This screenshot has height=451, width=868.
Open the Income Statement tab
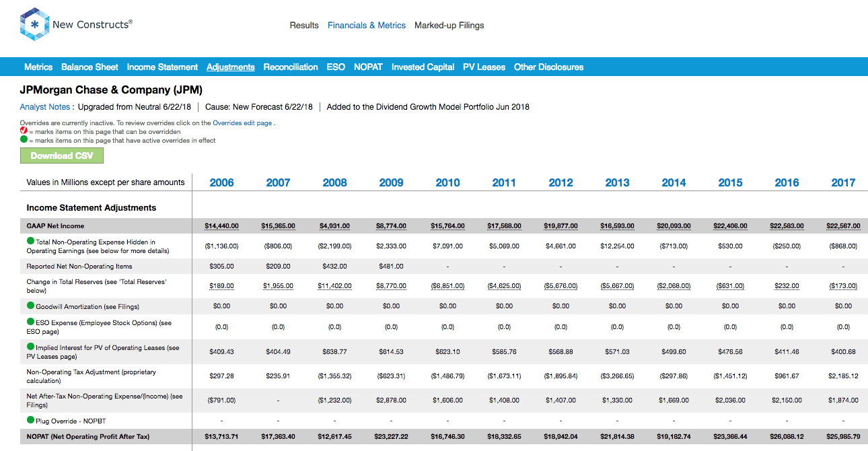pyautogui.click(x=162, y=67)
